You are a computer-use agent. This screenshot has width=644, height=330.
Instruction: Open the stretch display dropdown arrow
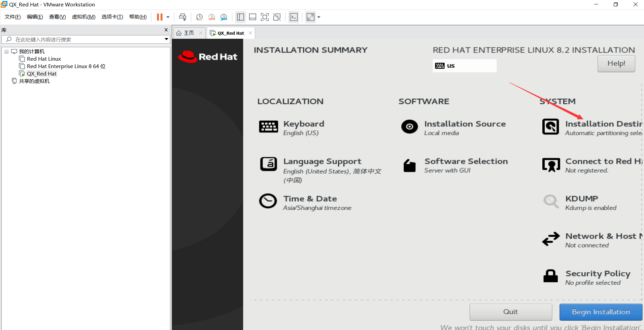coord(319,17)
